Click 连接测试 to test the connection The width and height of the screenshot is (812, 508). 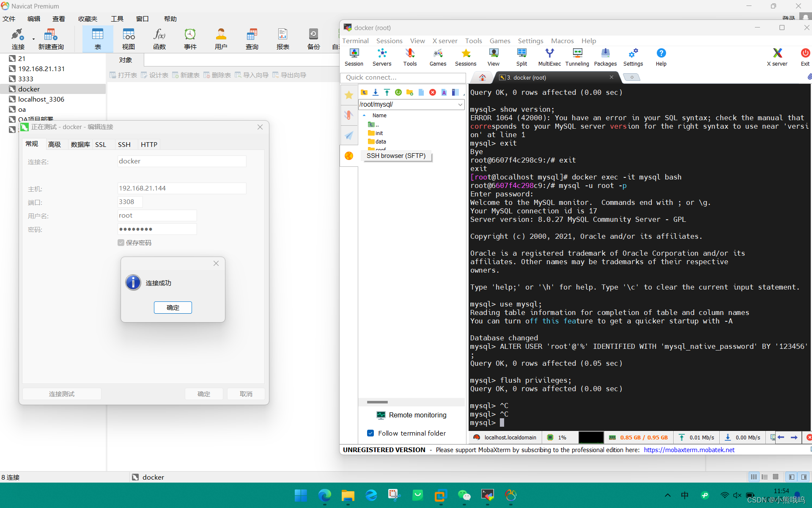click(62, 394)
